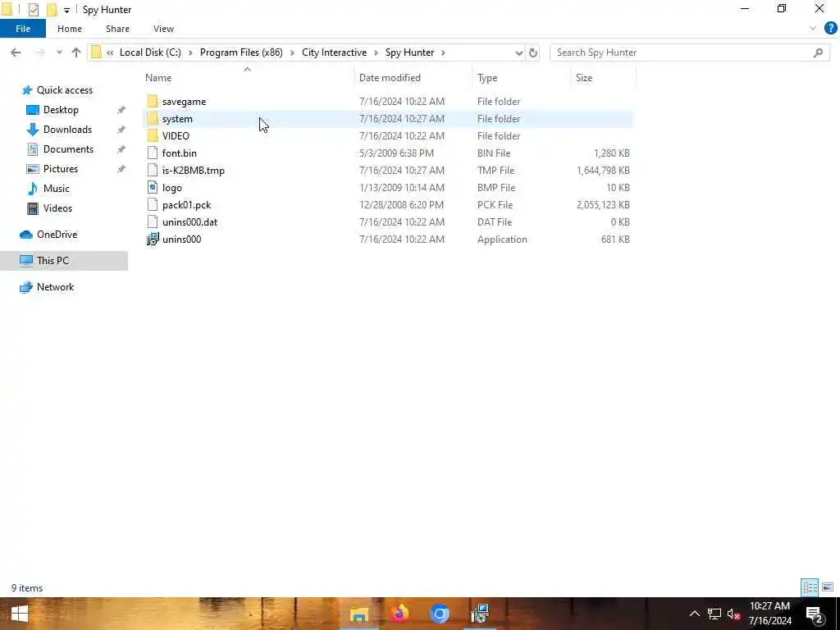Navigate to Local Disk (C:) breadcrumb
Image resolution: width=840 pixels, height=630 pixels.
150,52
